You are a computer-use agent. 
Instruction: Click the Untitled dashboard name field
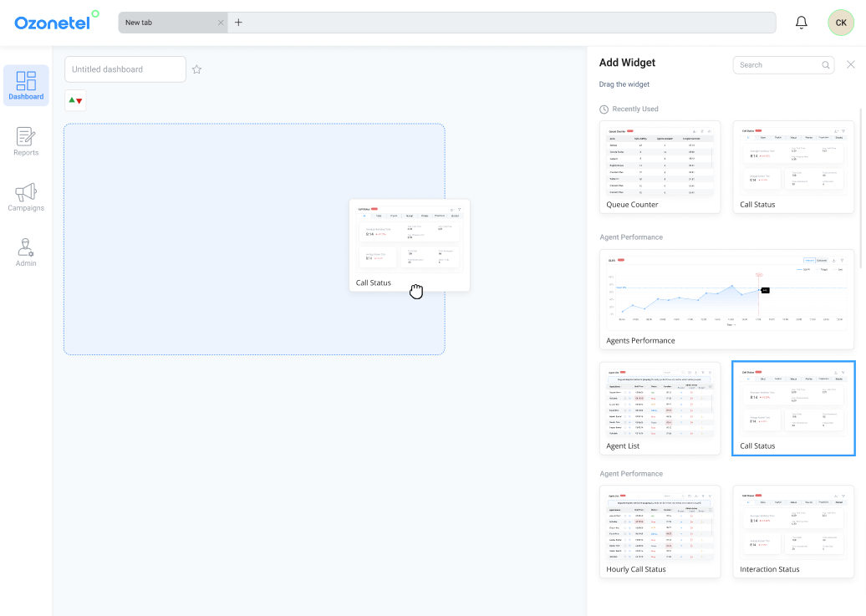click(x=125, y=69)
